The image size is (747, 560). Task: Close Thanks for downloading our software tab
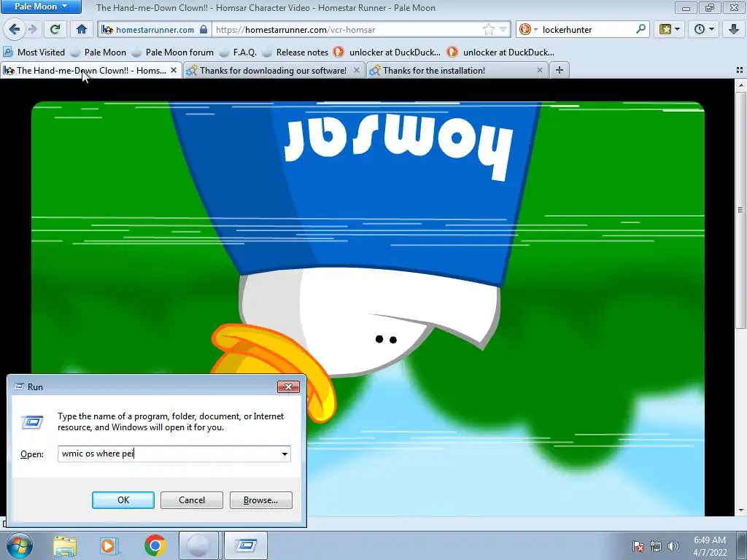(356, 70)
